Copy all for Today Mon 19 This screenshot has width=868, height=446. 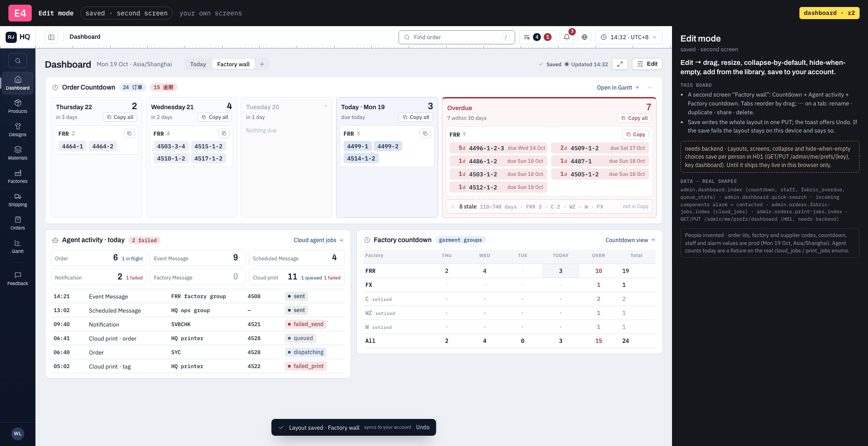(416, 117)
